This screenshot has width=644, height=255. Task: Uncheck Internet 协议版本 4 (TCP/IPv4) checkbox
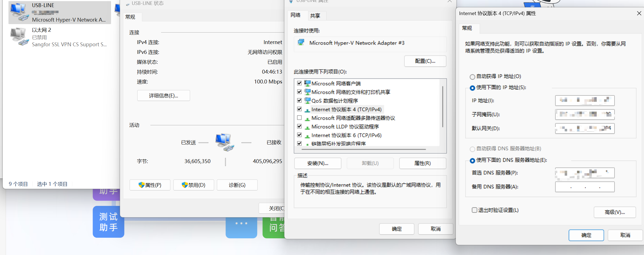(299, 109)
